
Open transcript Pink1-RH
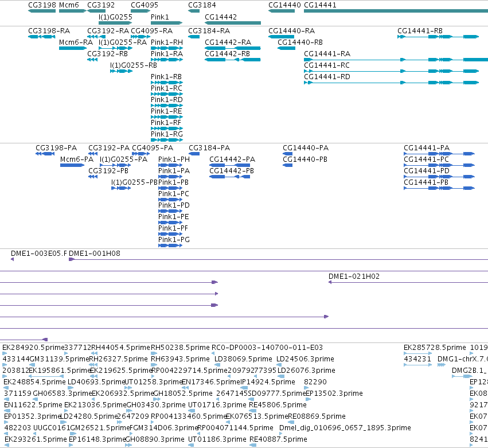167,42
